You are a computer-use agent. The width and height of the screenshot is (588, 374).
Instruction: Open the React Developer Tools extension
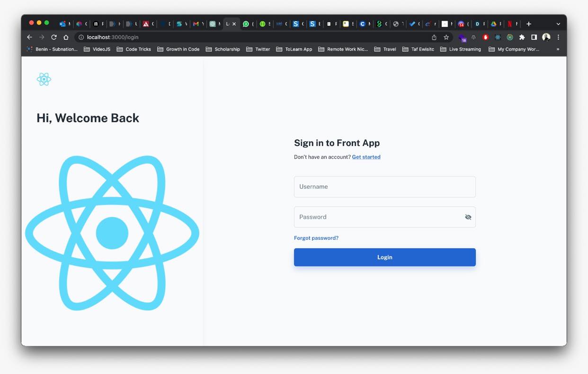point(498,37)
